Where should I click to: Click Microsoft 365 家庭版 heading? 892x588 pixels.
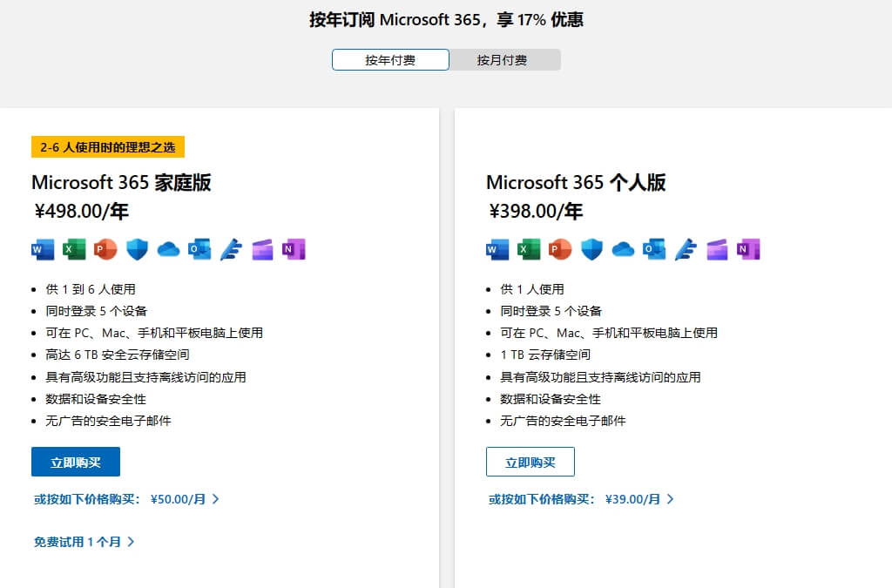coord(121,183)
